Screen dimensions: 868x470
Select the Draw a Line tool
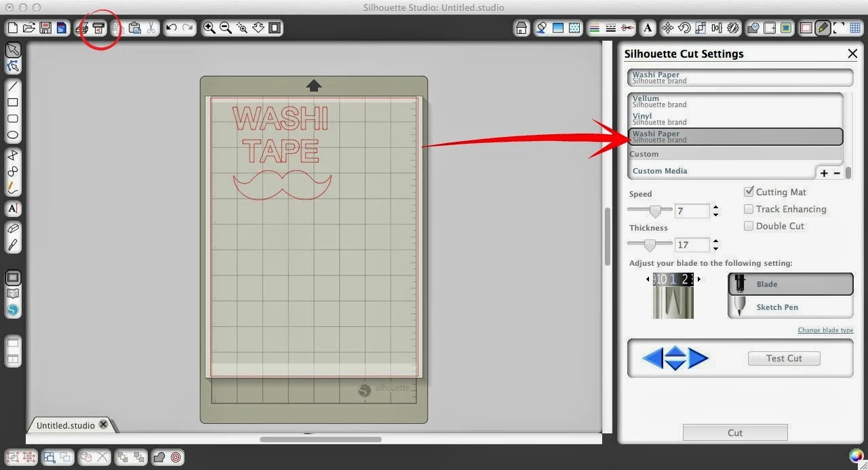click(x=13, y=86)
